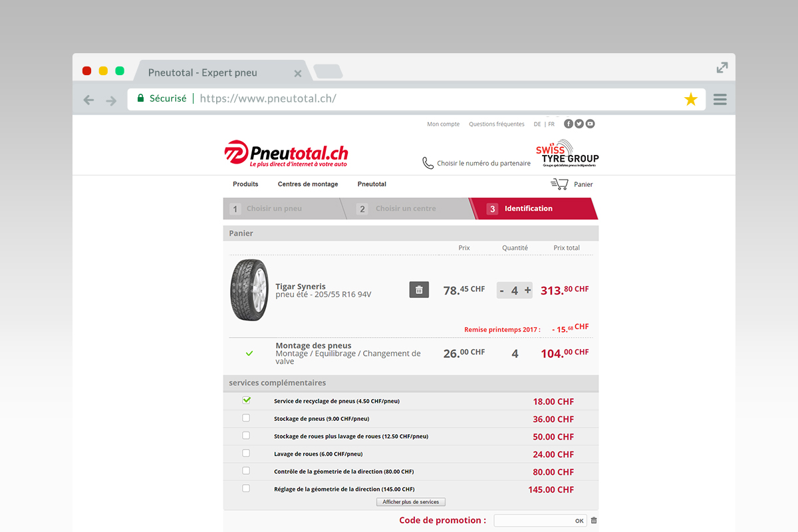Expand list with Afficher plus de services
Viewport: 798px width, 532px height.
click(x=410, y=502)
